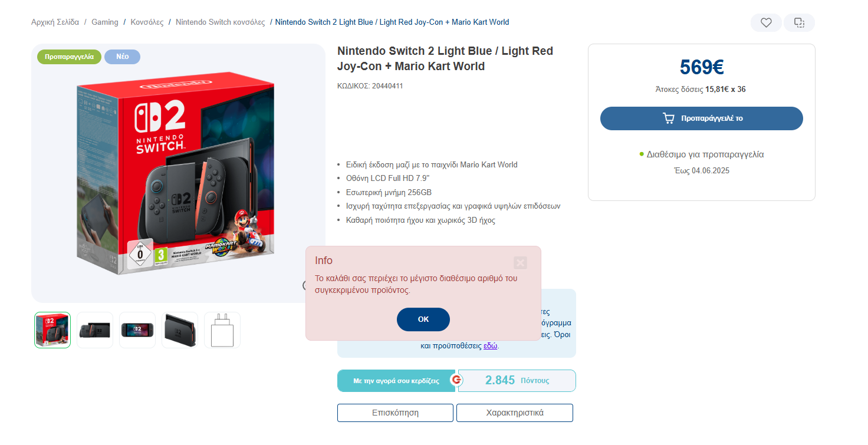Open Nintendo Switch κονσόλες breadcrumb
This screenshot has width=868, height=445.
(x=221, y=22)
